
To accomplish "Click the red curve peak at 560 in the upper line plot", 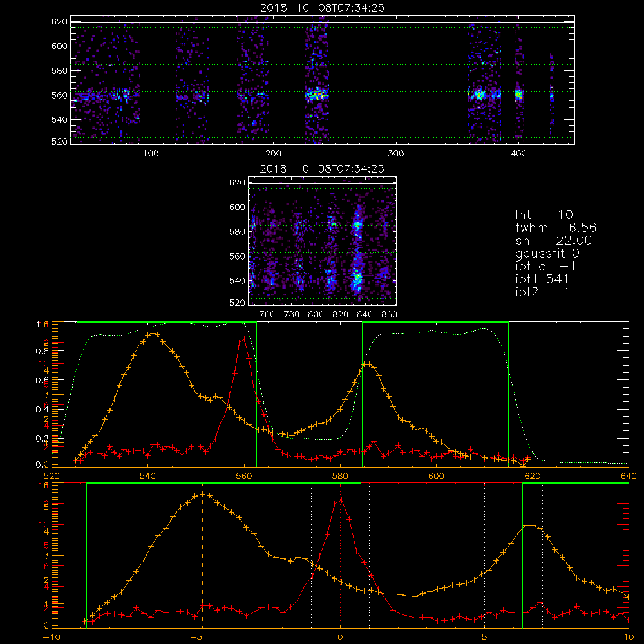I will pyautogui.click(x=244, y=339).
